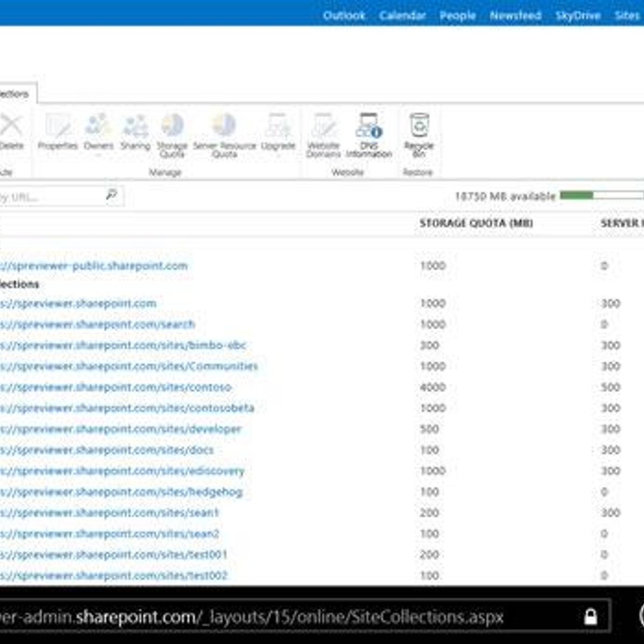Open the /search site collection link

pos(98,324)
